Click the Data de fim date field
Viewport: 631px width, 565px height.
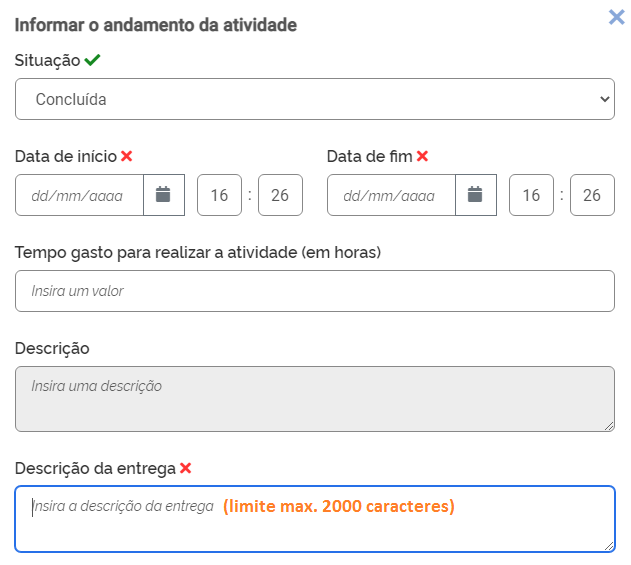[x=392, y=195]
